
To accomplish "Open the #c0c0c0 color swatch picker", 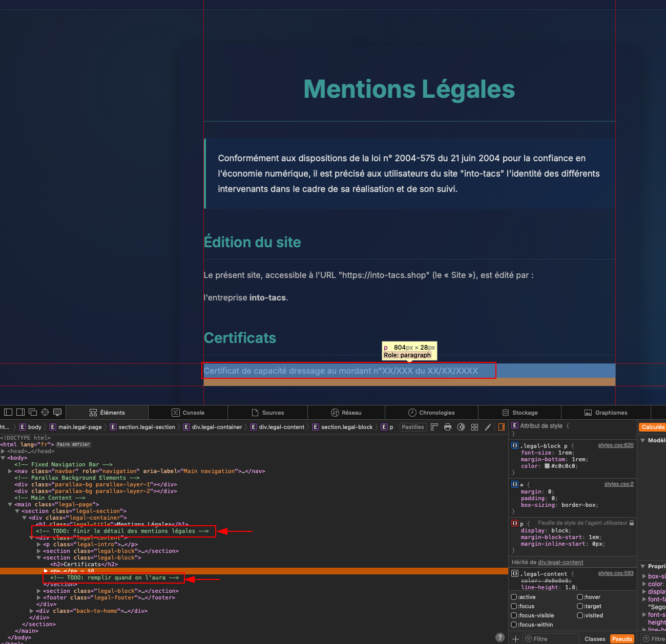I will point(547,466).
